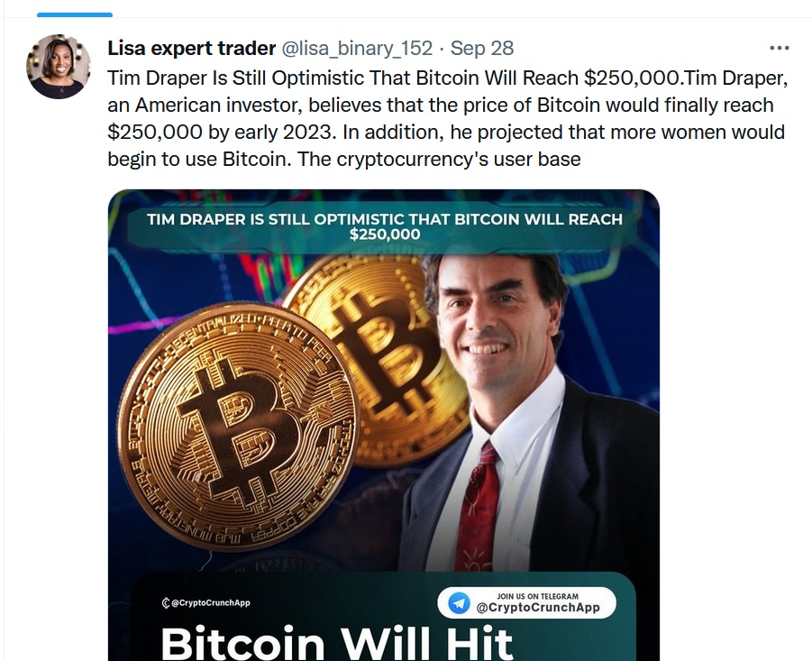Open the tweet's three-dot more options menu
This screenshot has width=812, height=661.
pos(780,48)
